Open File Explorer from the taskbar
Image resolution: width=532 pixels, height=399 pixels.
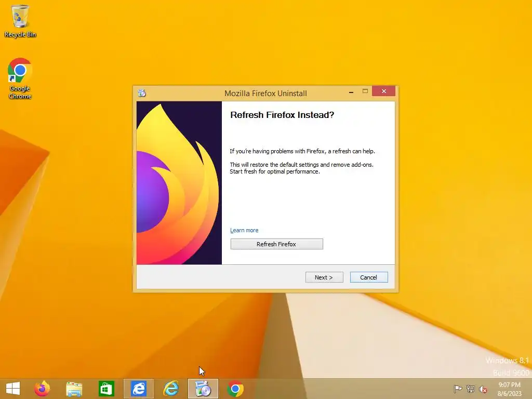click(74, 389)
